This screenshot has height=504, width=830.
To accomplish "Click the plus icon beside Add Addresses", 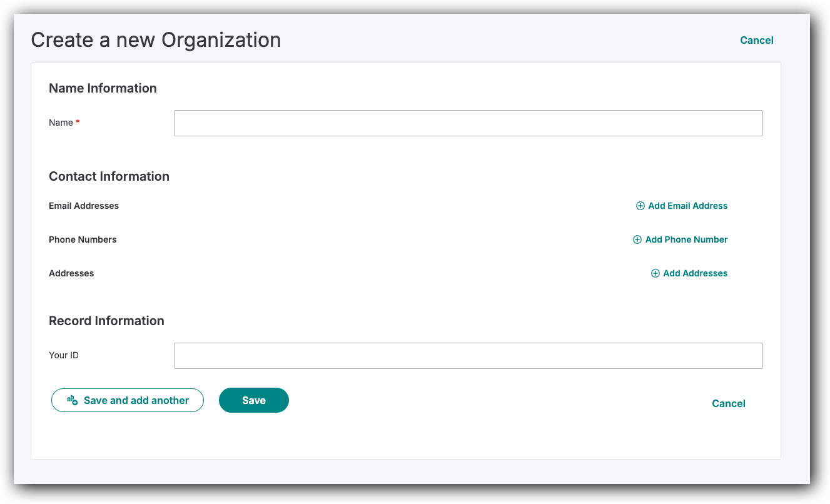I will pyautogui.click(x=655, y=273).
